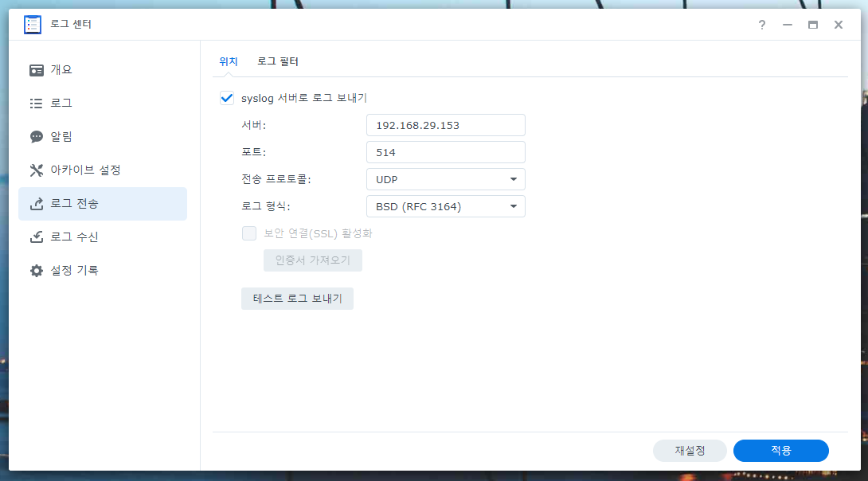Open the 개요 overview icon in the sidebar

pos(37,70)
